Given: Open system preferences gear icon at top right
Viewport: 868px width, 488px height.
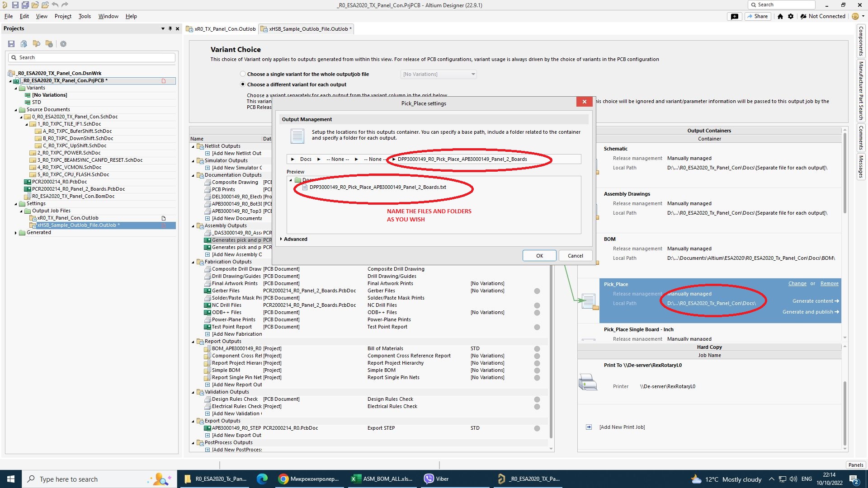Looking at the screenshot, I should click(791, 16).
